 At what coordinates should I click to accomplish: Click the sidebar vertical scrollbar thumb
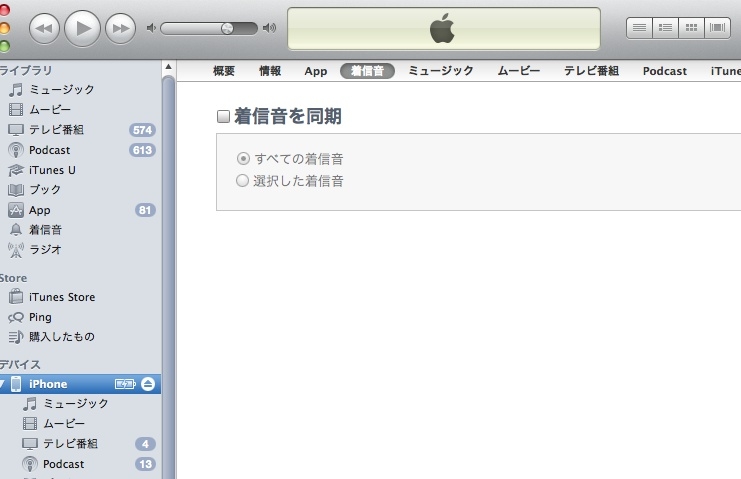(168, 276)
